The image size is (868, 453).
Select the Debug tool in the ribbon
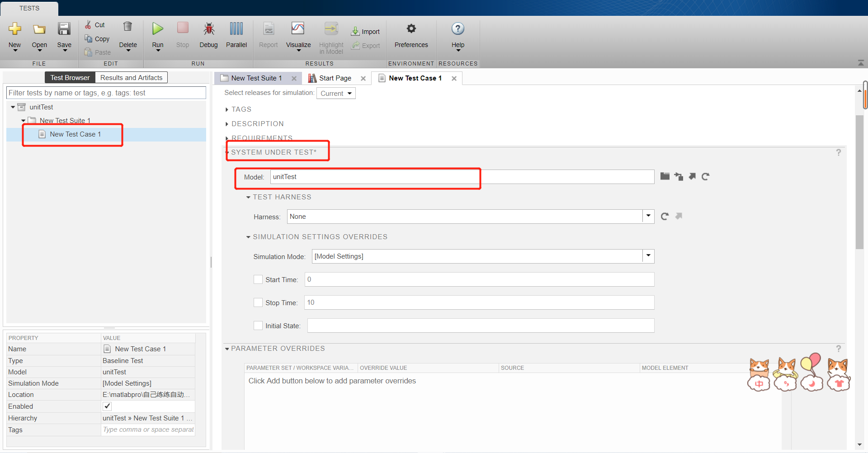point(208,35)
